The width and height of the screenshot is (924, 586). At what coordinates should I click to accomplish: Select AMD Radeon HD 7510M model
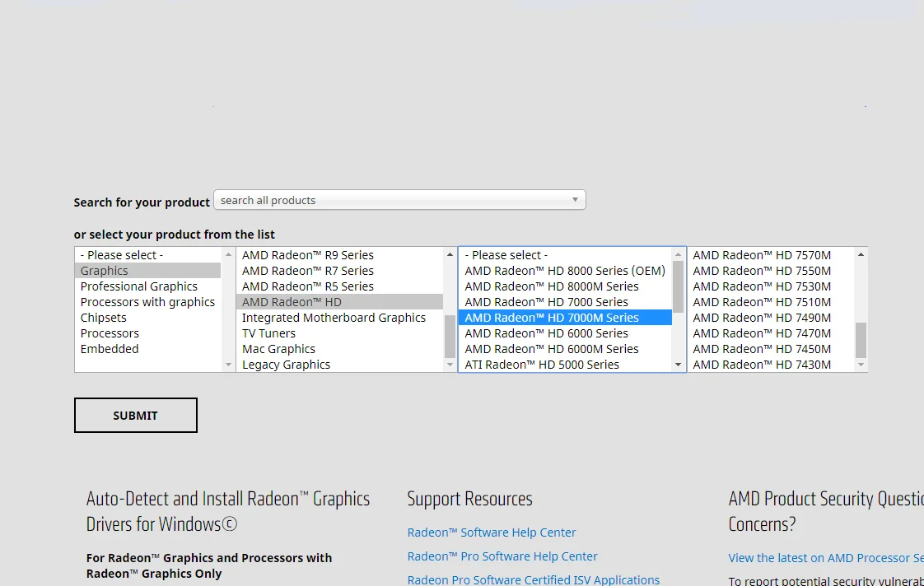(771, 301)
